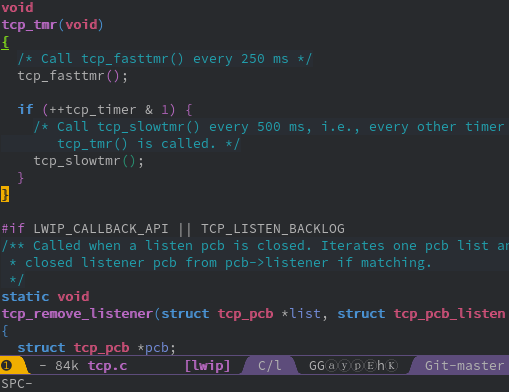This screenshot has height=392, width=509.
Task: Click the 'Called when a listen pcb' comment
Action: 255,246
